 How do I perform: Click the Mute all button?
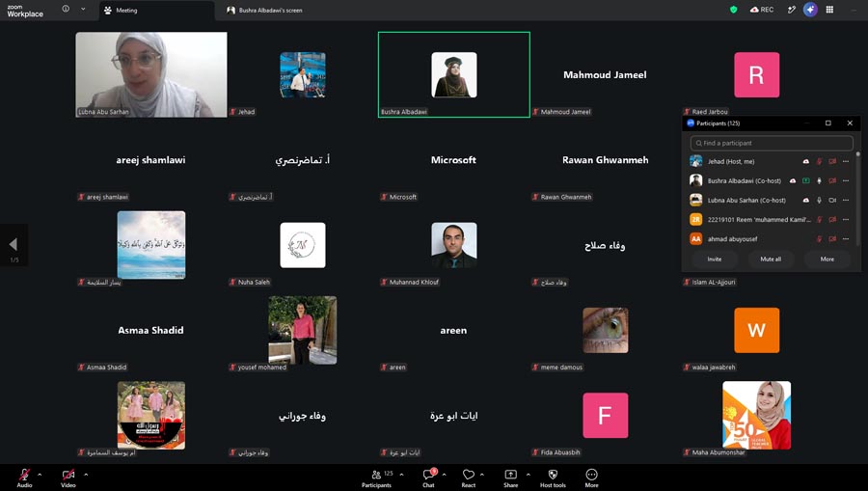point(771,259)
